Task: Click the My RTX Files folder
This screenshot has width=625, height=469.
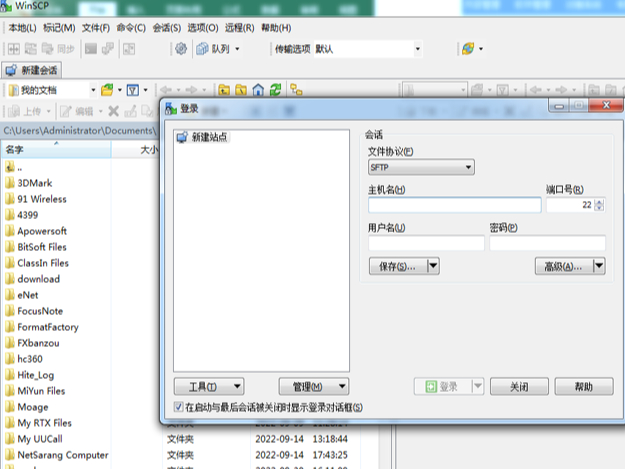Action: pyautogui.click(x=38, y=423)
